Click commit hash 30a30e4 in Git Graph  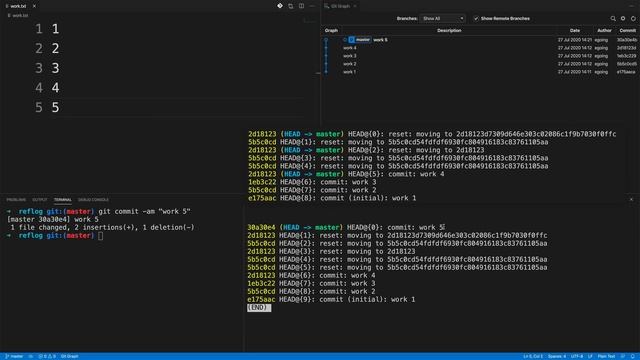(627, 40)
